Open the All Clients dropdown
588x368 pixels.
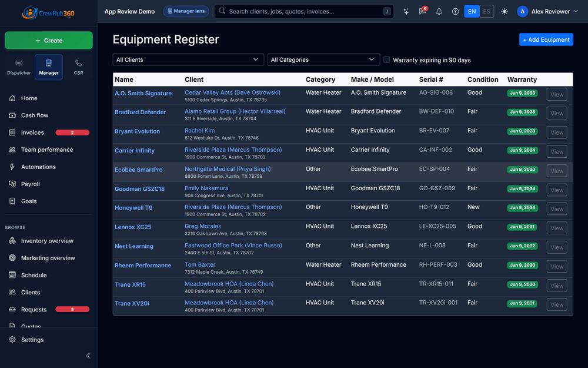tap(188, 59)
